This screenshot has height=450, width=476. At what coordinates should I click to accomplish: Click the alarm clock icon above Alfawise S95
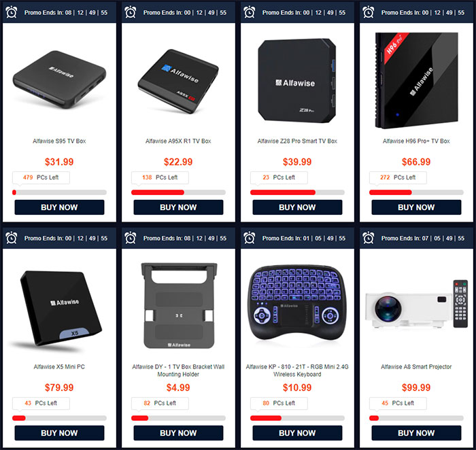tap(12, 12)
